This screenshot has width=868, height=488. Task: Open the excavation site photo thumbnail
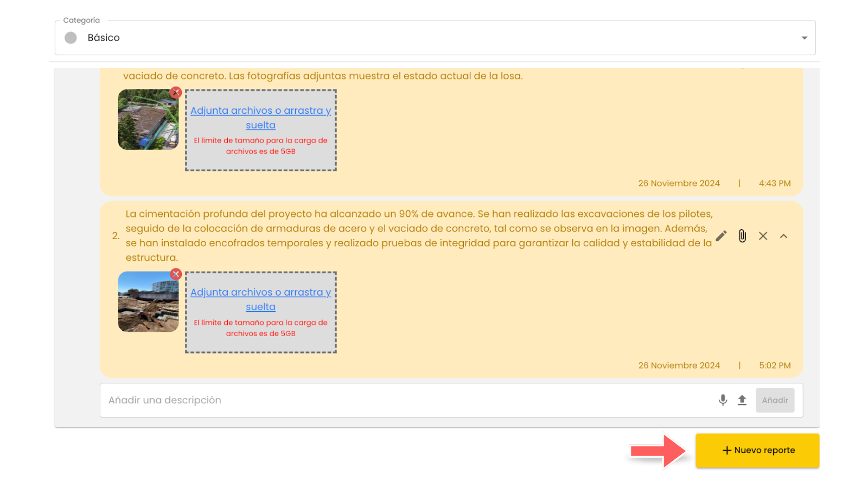tap(148, 302)
